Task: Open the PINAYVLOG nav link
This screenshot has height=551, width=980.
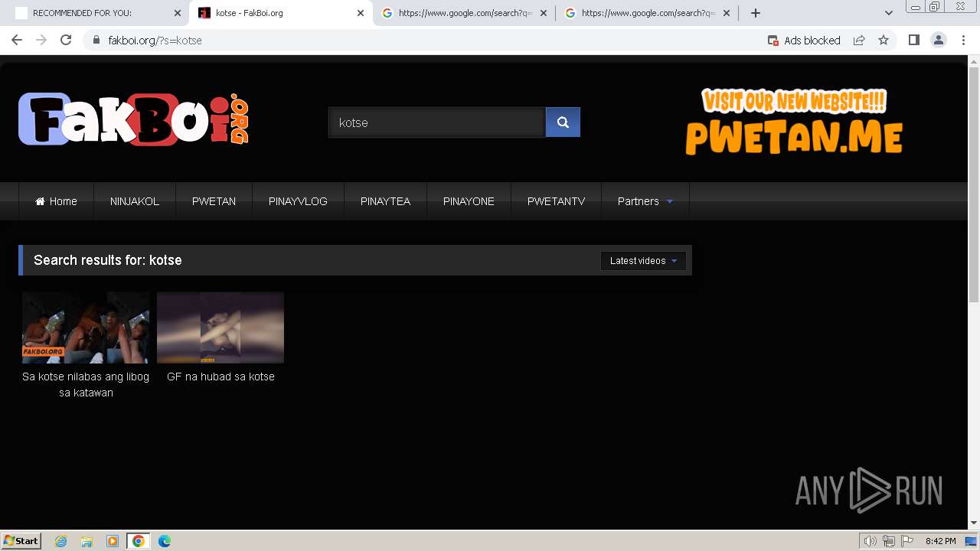Action: tap(298, 201)
